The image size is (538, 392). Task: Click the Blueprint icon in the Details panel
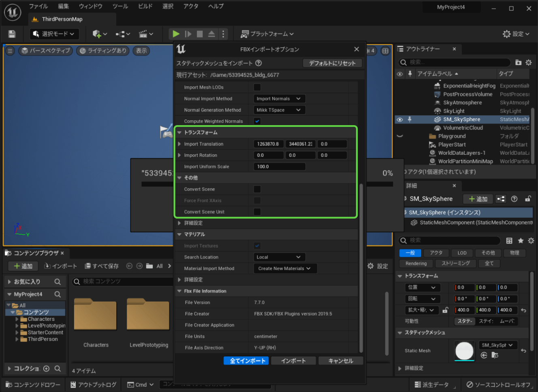[501, 199]
